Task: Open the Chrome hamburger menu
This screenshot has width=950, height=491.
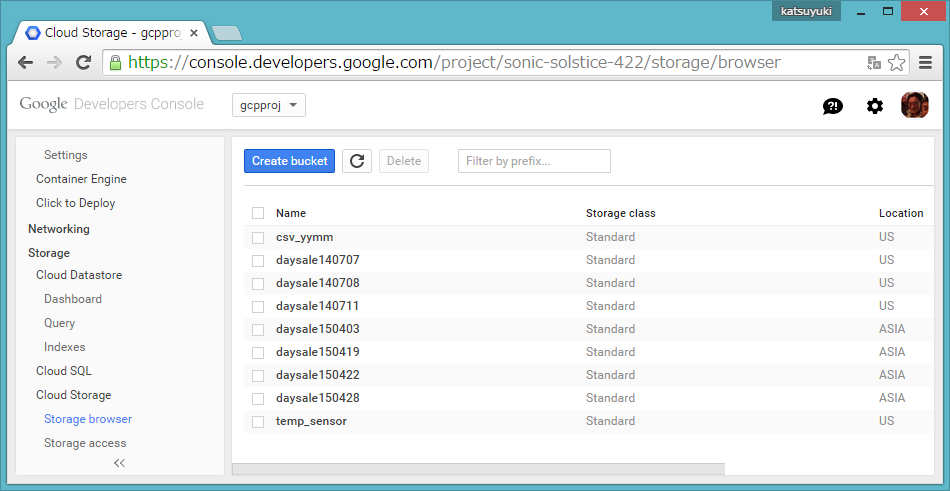Action: tap(925, 62)
